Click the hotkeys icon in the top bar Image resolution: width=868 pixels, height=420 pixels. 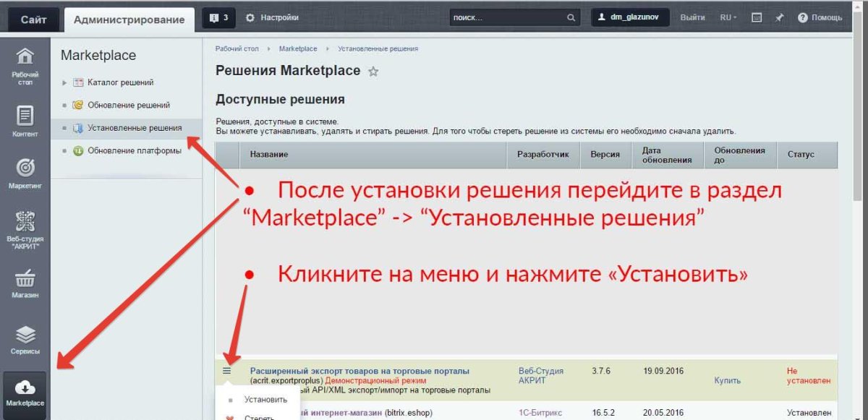(x=757, y=16)
